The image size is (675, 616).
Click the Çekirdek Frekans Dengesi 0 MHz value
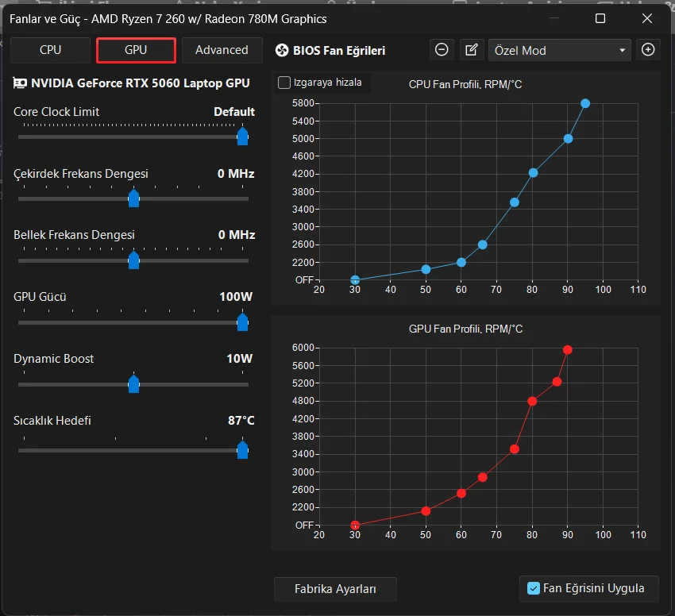[x=236, y=174]
